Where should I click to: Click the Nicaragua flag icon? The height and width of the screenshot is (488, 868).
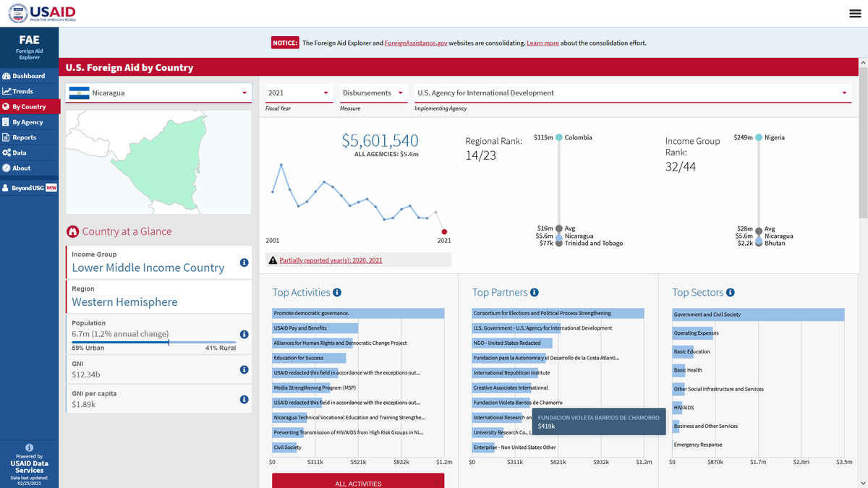[80, 93]
